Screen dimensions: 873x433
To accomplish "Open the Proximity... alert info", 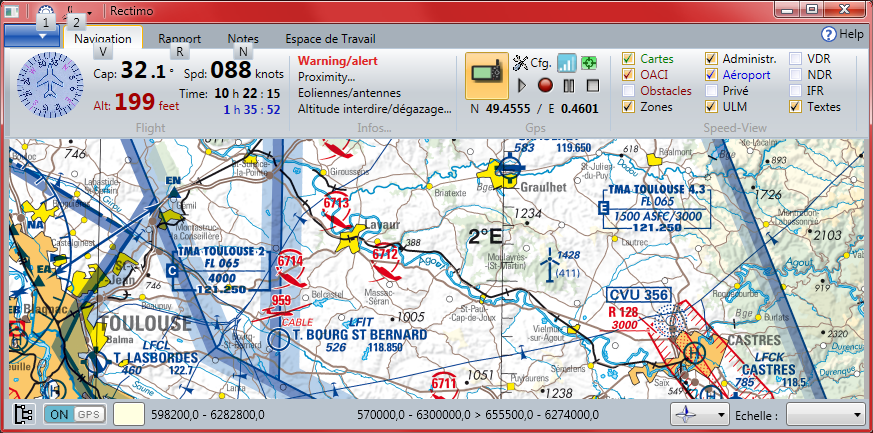I will click(327, 77).
